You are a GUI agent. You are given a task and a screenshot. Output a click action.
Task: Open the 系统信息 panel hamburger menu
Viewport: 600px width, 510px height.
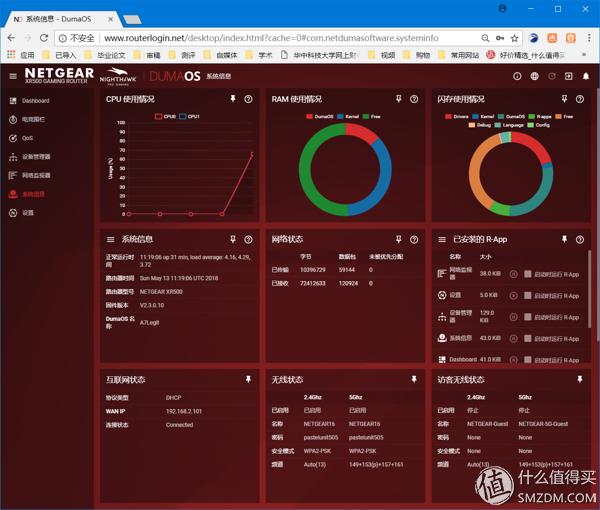pos(111,240)
